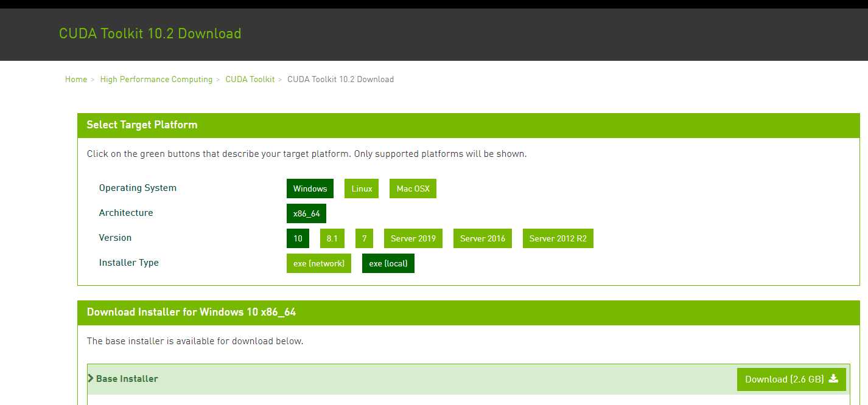Click the Architecture label
The height and width of the screenshot is (405, 868).
(x=126, y=213)
